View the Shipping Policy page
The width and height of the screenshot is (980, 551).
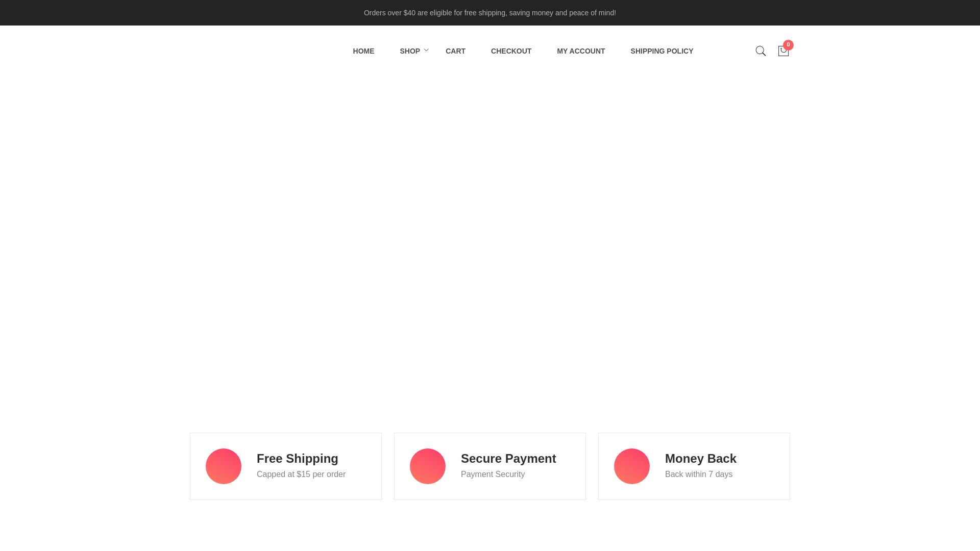[661, 51]
